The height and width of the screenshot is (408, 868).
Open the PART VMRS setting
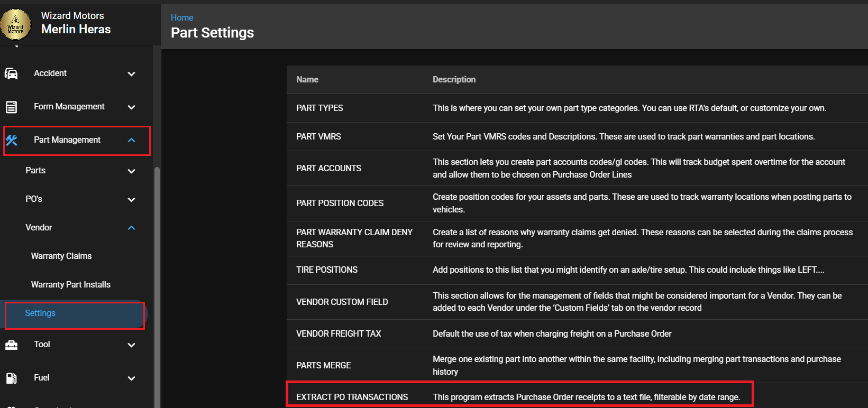(318, 137)
